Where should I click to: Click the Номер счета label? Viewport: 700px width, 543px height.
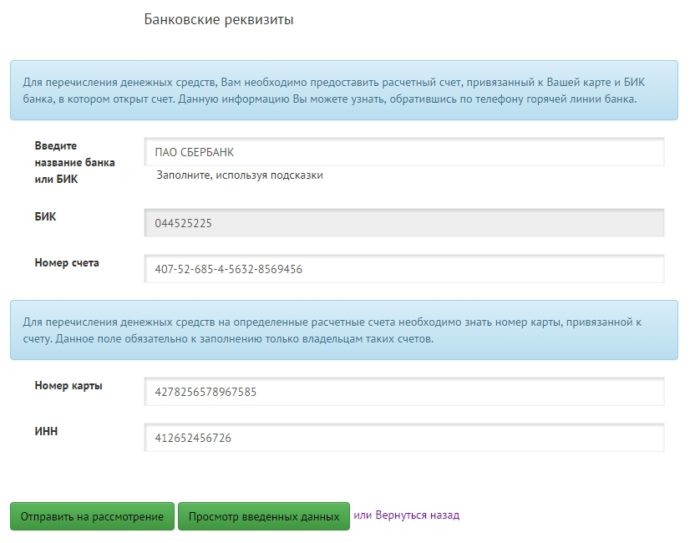pyautogui.click(x=67, y=263)
